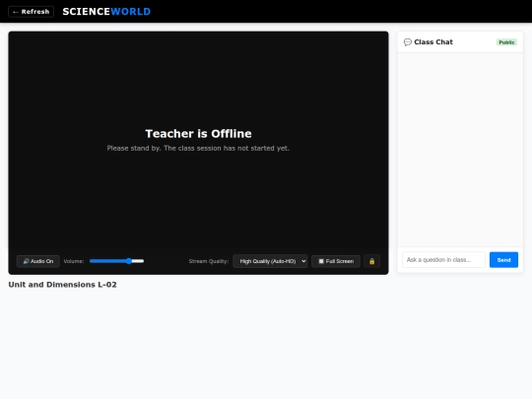Focus the Ask a question chat input
Screen dimensions: 532x399
click(x=443, y=259)
